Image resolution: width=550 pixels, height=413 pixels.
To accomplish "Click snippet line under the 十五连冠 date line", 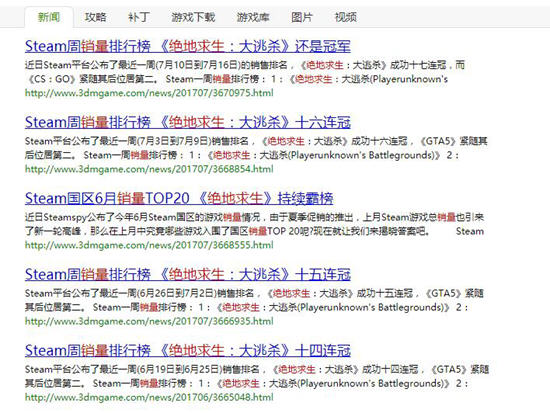I will tap(247, 307).
